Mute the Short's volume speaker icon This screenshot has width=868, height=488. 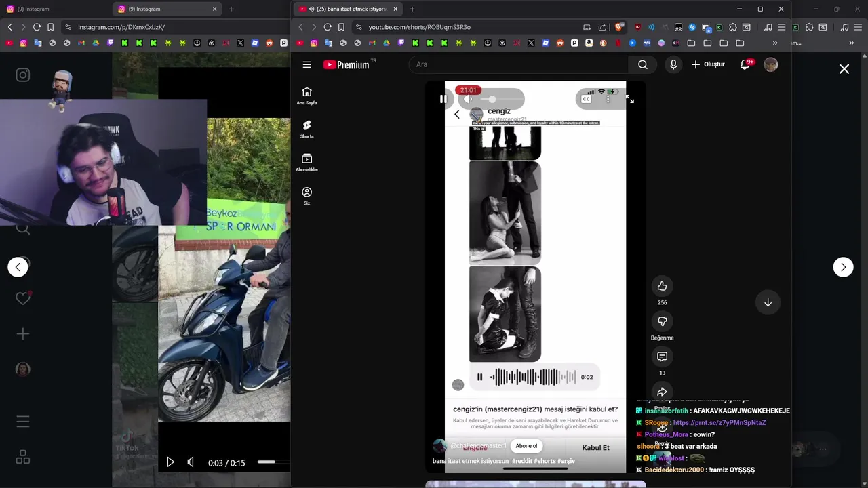[x=468, y=99]
